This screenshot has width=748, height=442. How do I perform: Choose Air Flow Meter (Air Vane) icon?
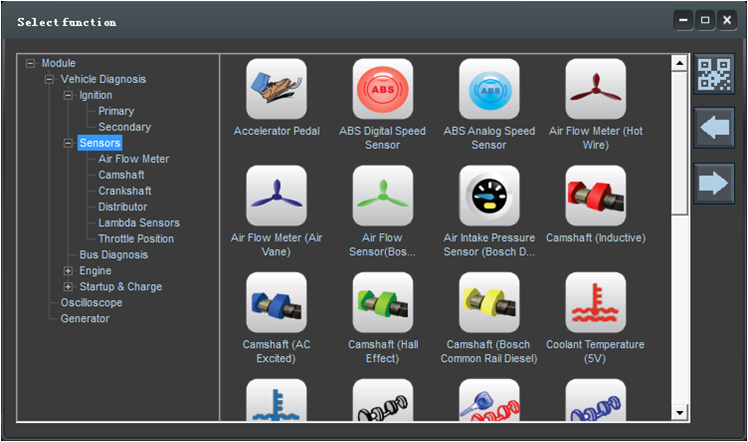click(276, 196)
